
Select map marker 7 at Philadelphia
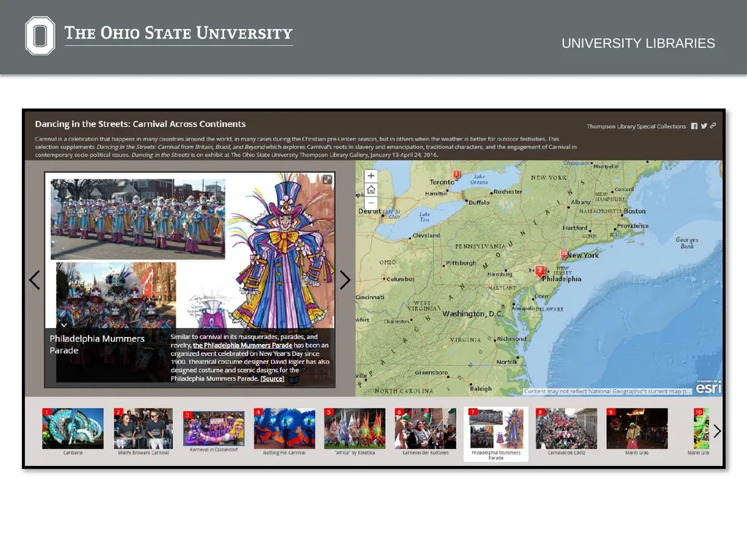point(539,271)
